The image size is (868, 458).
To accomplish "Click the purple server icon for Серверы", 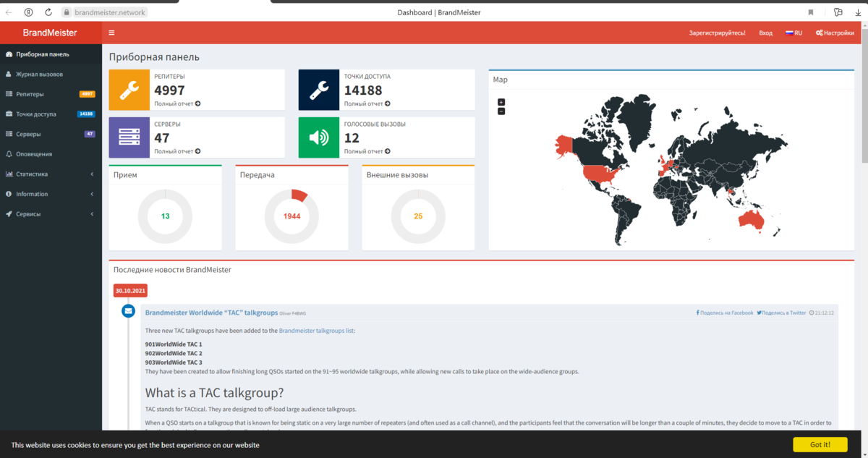I will coord(129,137).
